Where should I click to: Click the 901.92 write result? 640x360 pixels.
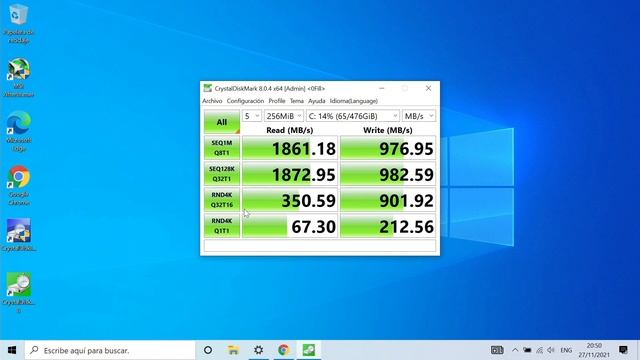click(388, 200)
